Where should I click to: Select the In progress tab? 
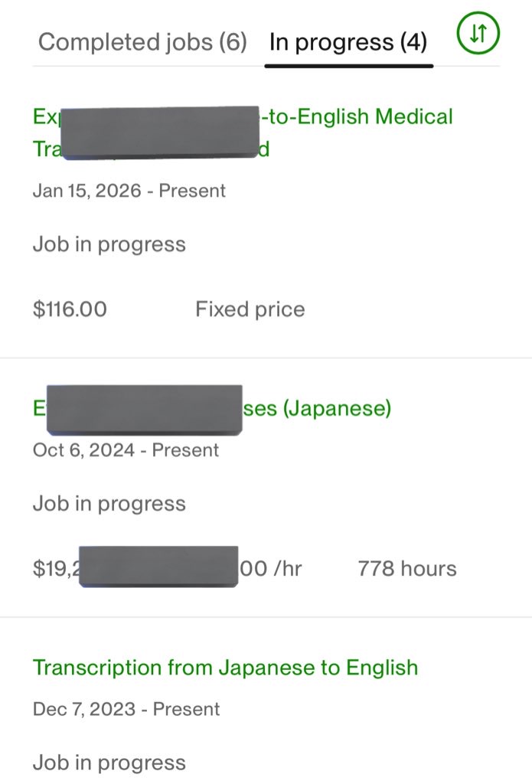point(348,41)
